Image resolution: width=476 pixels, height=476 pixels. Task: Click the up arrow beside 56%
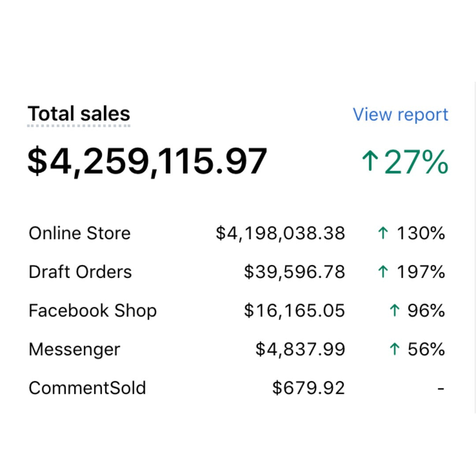(394, 350)
